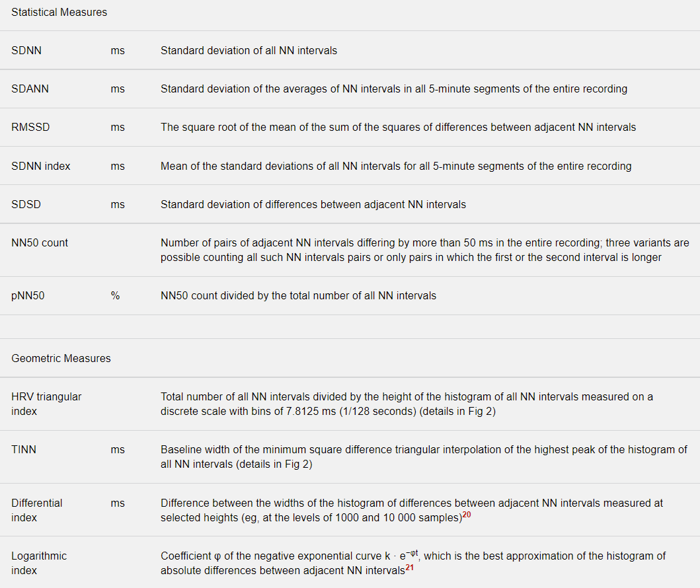Click the Statistical Measures section header
The image size is (700, 588).
pyautogui.click(x=59, y=12)
